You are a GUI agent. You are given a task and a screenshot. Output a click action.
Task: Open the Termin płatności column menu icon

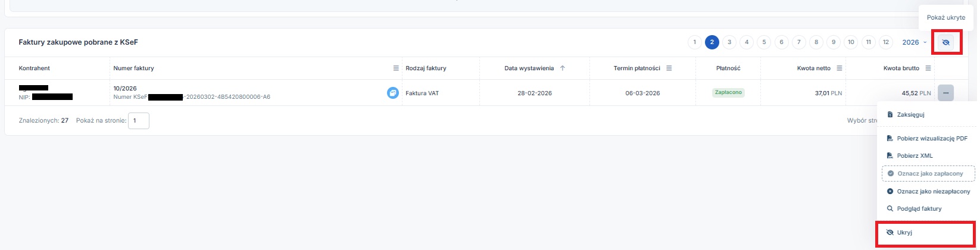pyautogui.click(x=669, y=68)
